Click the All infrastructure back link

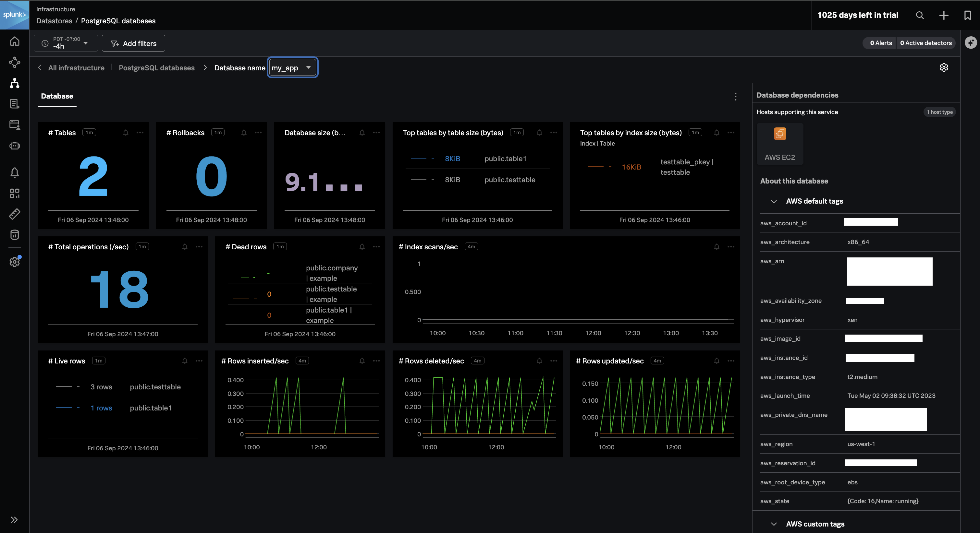tap(76, 68)
